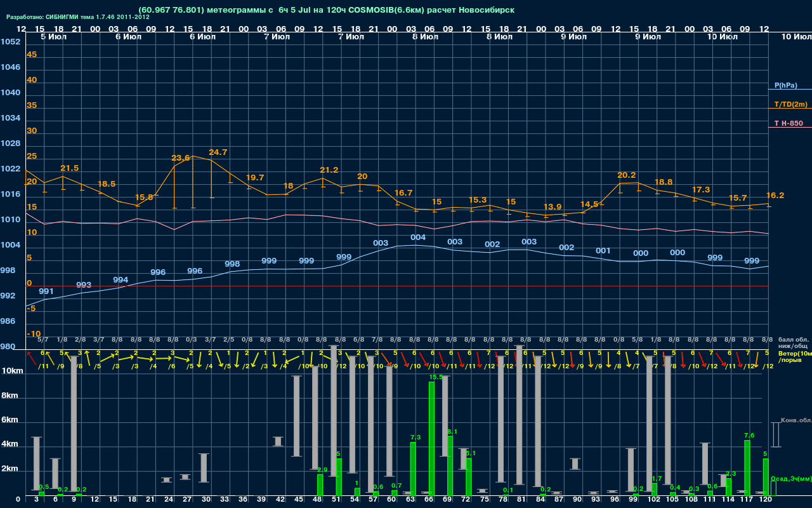Viewport: 812px width, 508px height.
Task: Click the 23.6 temperature value
Action: point(181,158)
